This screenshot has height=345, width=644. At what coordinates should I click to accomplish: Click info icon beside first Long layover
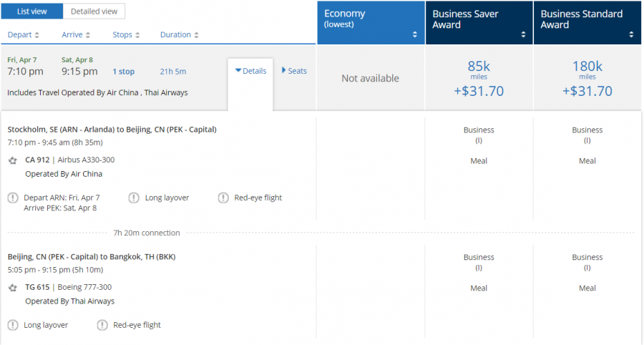[134, 198]
